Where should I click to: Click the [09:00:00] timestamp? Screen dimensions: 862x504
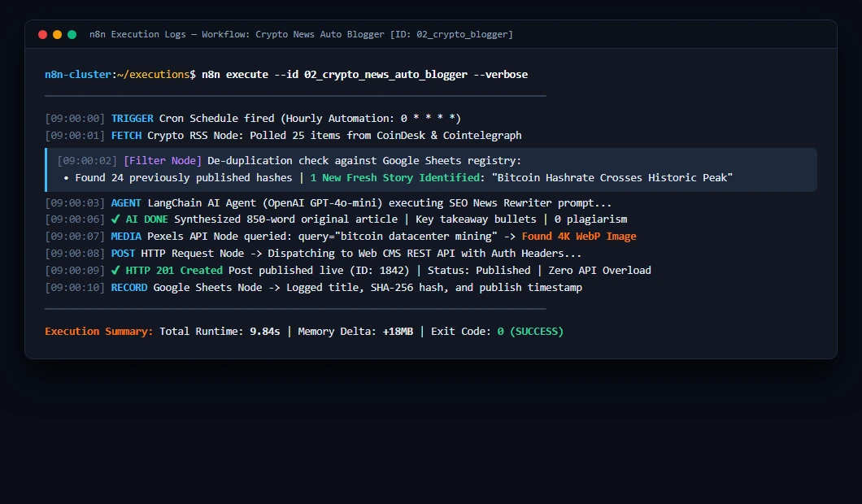click(75, 118)
